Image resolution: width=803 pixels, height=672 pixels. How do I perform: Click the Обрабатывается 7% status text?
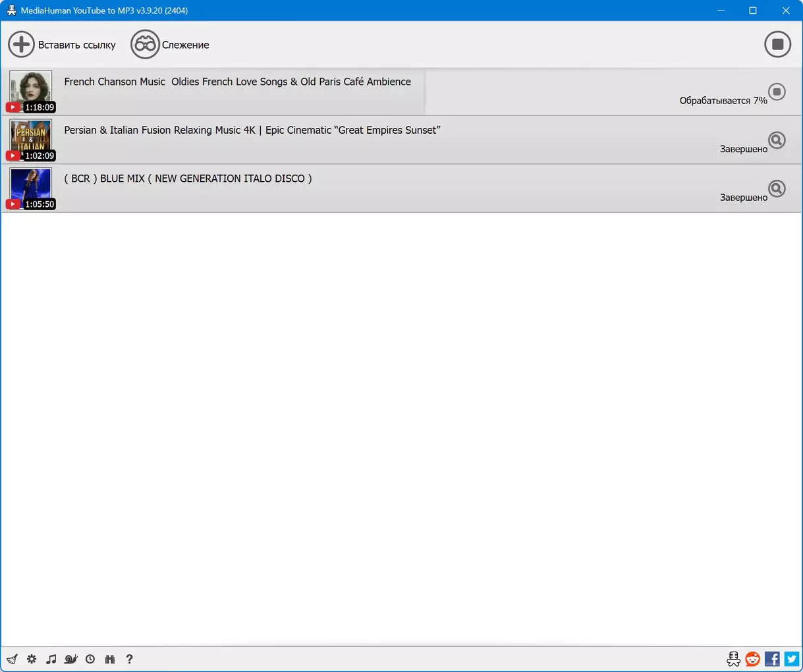coord(723,101)
